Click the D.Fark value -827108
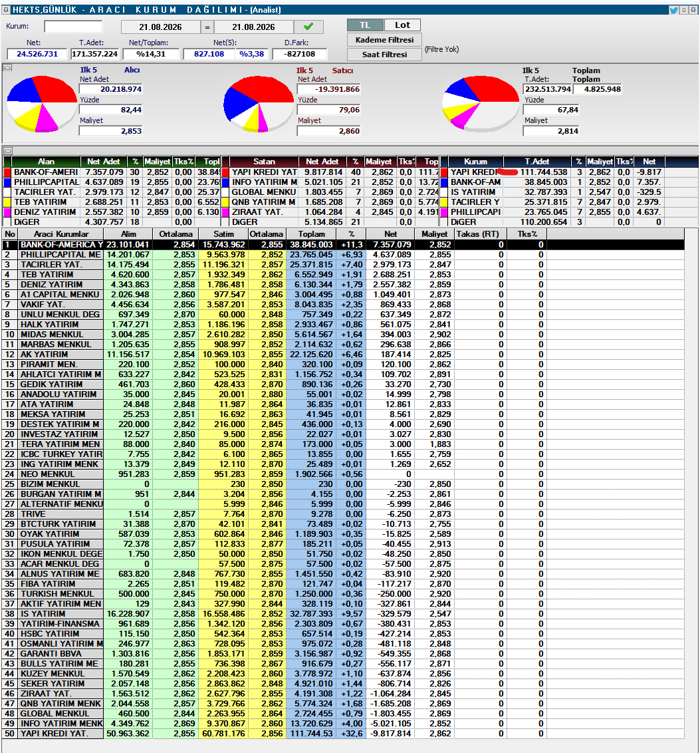 299,54
